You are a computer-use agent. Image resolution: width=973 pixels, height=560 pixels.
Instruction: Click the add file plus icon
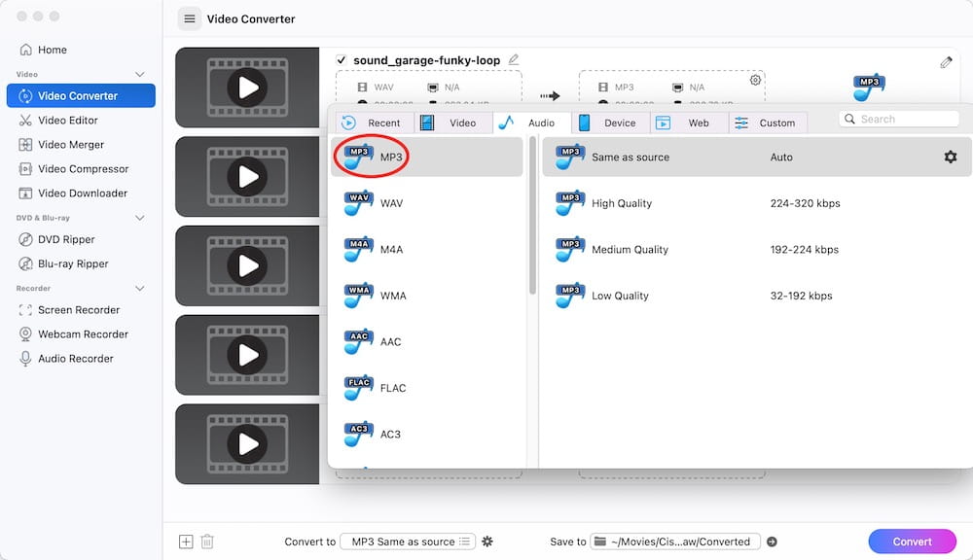(186, 542)
